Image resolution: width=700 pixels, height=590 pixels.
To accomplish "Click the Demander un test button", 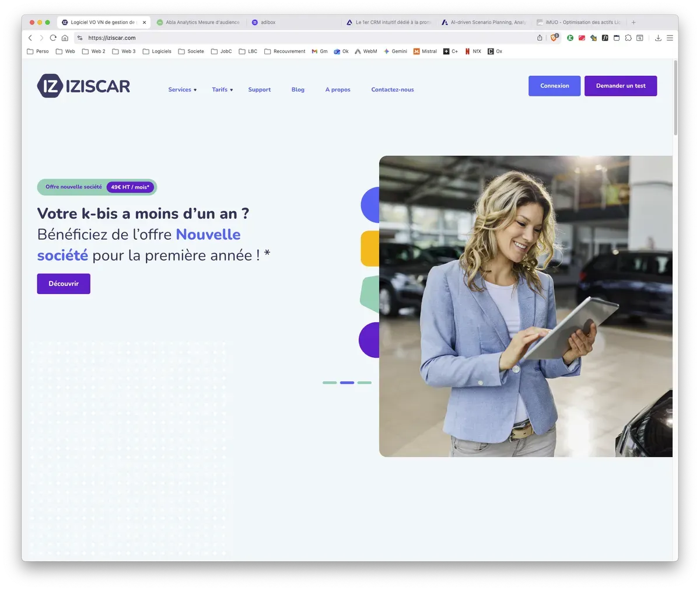I will pyautogui.click(x=621, y=86).
